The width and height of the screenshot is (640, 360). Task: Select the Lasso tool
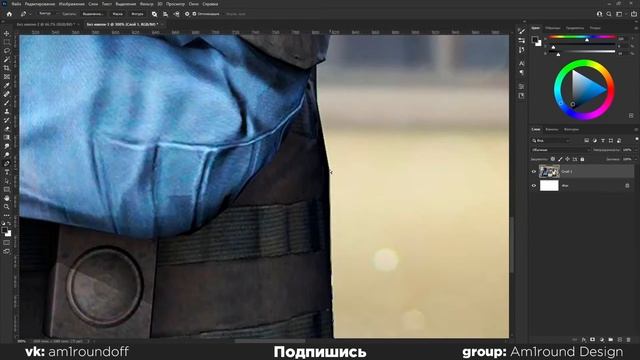[x=7, y=51]
